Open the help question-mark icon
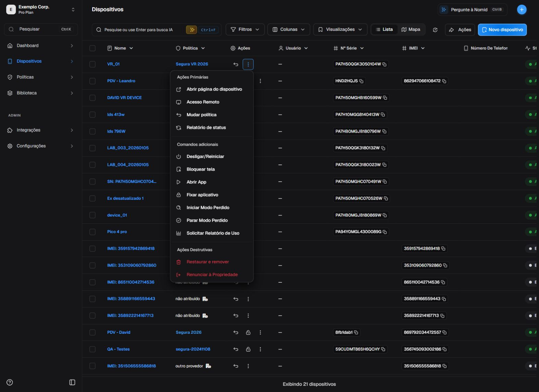 (10, 382)
